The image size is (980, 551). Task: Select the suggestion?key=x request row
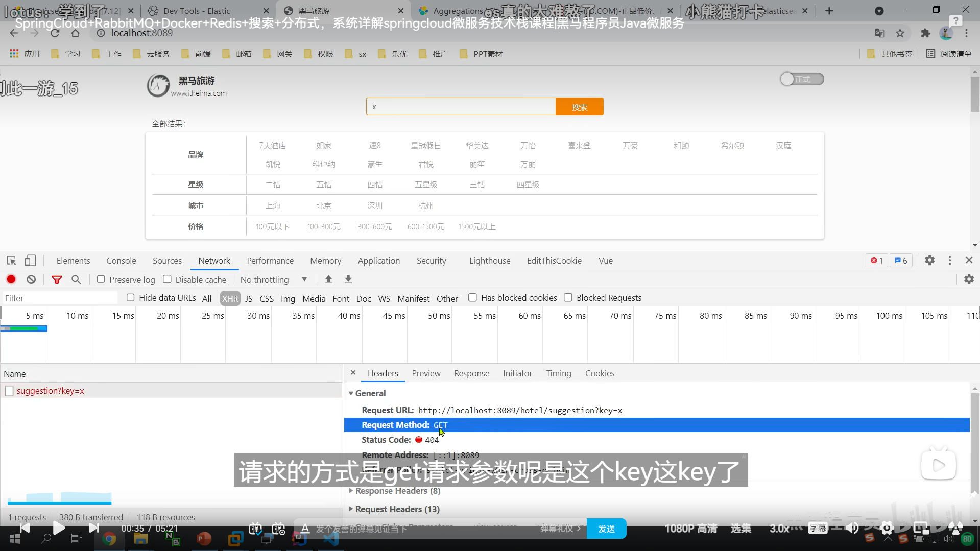[171, 391]
